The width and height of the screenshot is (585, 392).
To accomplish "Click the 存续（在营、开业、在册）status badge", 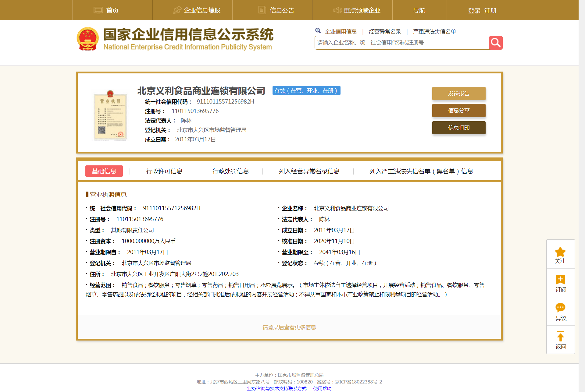I will point(306,90).
